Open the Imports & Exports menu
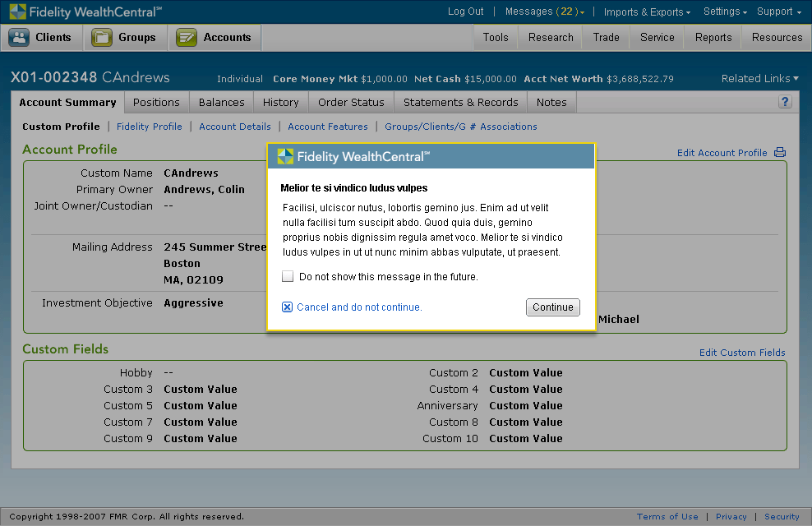This screenshot has height=526, width=812. (x=648, y=12)
